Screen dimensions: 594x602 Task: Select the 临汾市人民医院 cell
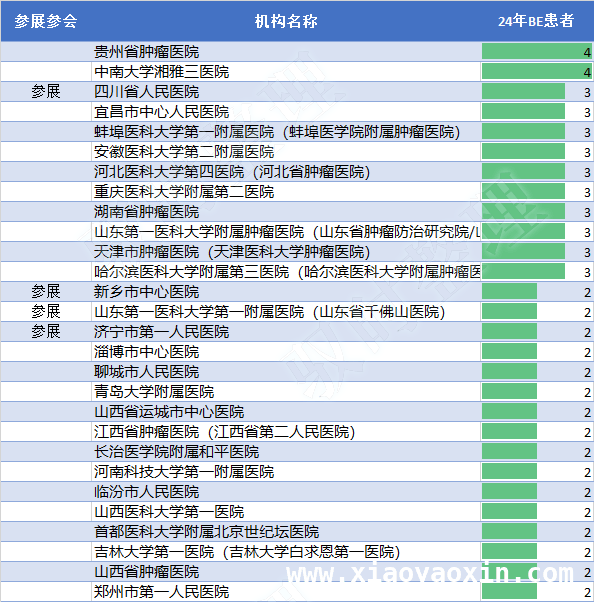(x=286, y=491)
